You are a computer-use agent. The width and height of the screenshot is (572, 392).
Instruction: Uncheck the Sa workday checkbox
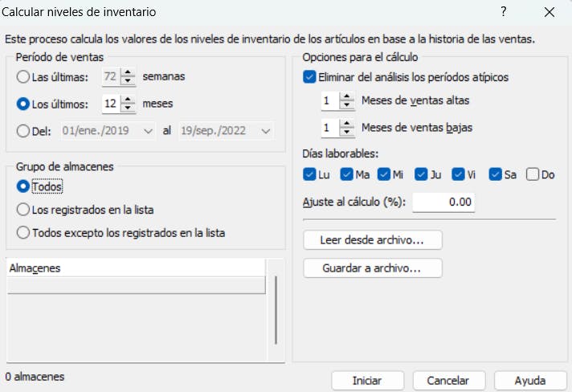click(495, 174)
